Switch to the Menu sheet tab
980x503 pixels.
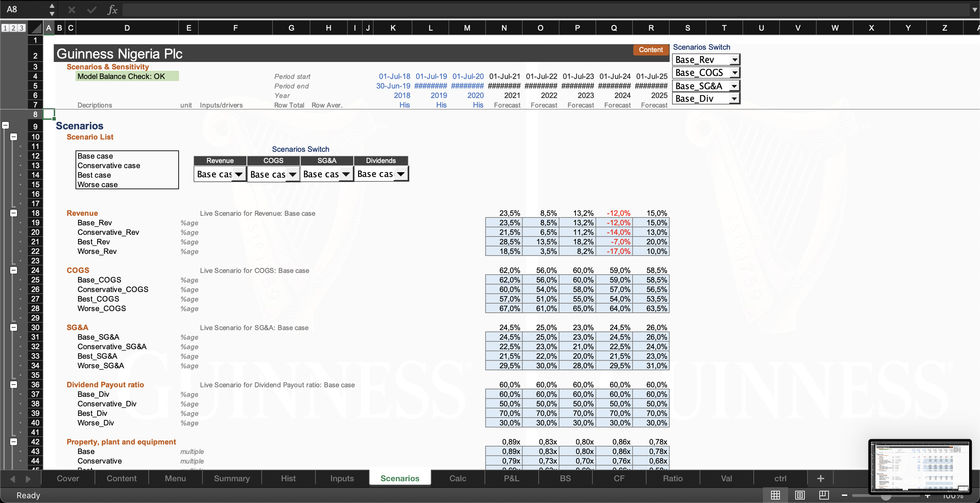175,478
